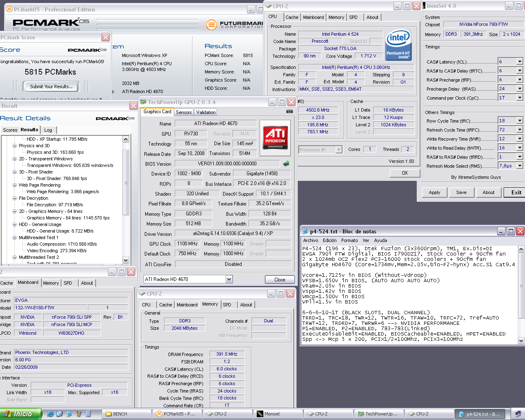Click the GPU-Z title bar icon
Screen dimensions: 525x420
[x=144, y=102]
